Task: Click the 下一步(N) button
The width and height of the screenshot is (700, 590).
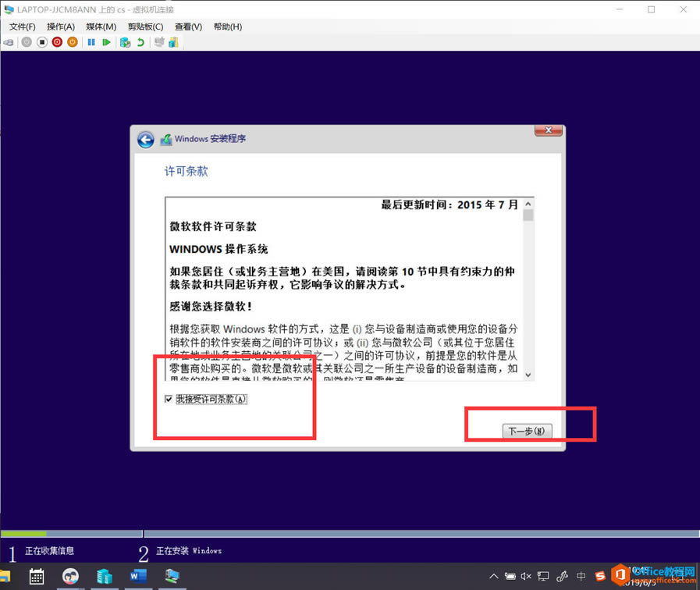Action: [528, 431]
